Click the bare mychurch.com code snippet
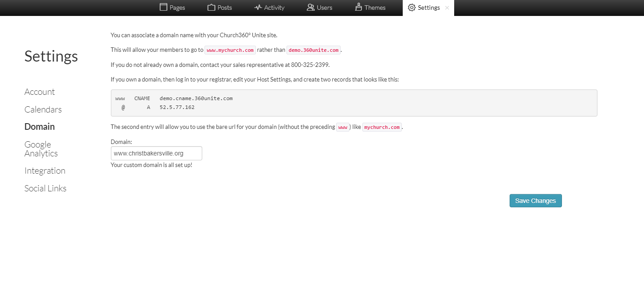Screen dimensions: 644x299 pyautogui.click(x=382, y=127)
